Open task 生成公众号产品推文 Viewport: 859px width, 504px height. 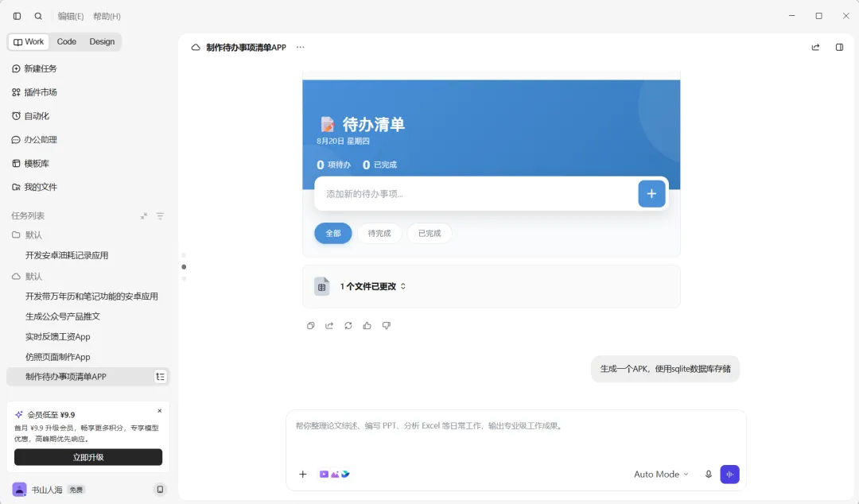[63, 316]
